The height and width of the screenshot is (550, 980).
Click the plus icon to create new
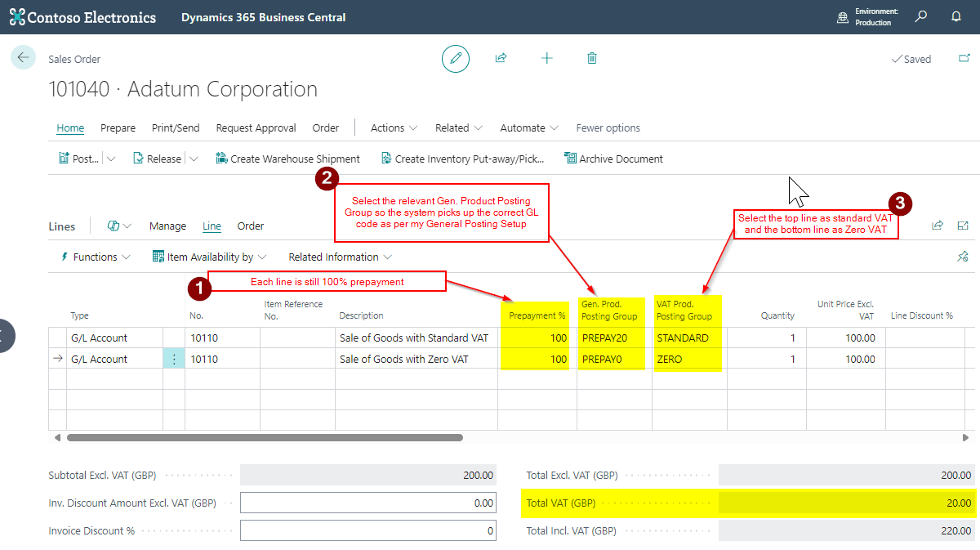click(547, 58)
